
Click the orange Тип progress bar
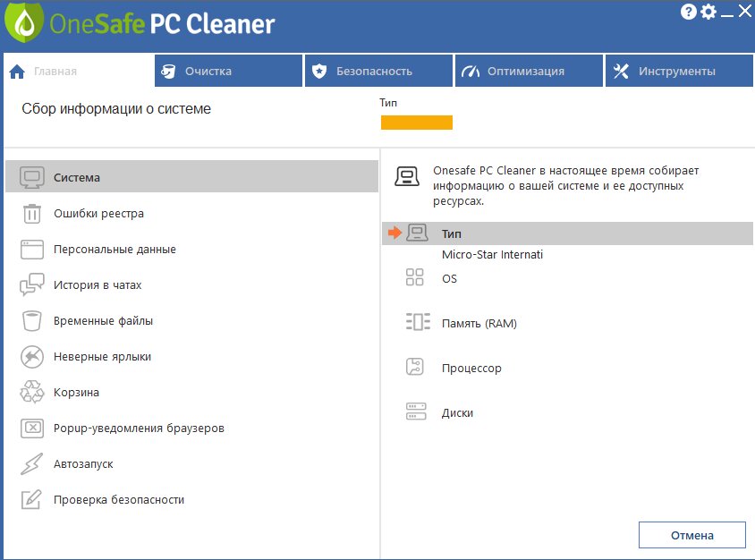click(417, 123)
